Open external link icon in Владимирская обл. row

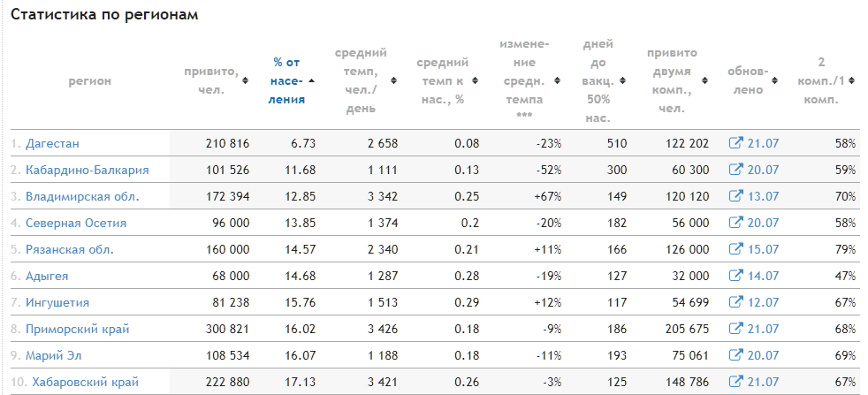pyautogui.click(x=735, y=196)
